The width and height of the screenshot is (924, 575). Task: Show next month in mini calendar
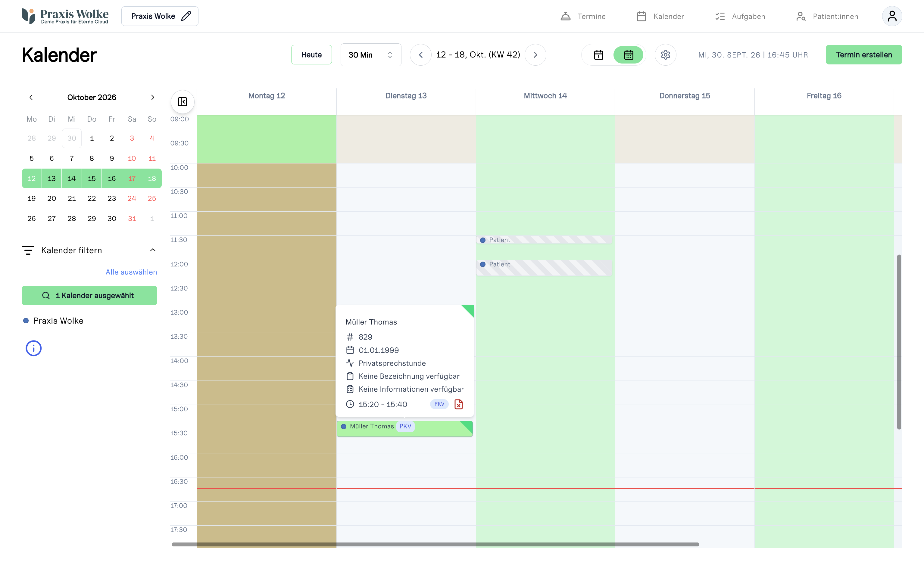click(x=152, y=97)
